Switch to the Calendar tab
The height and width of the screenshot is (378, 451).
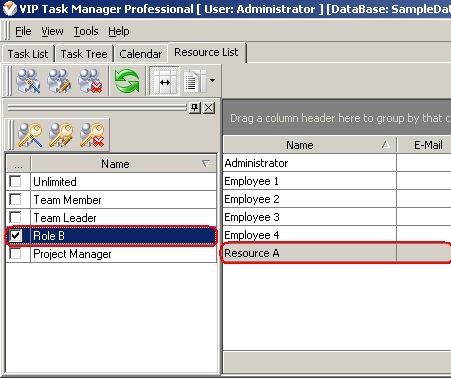140,54
